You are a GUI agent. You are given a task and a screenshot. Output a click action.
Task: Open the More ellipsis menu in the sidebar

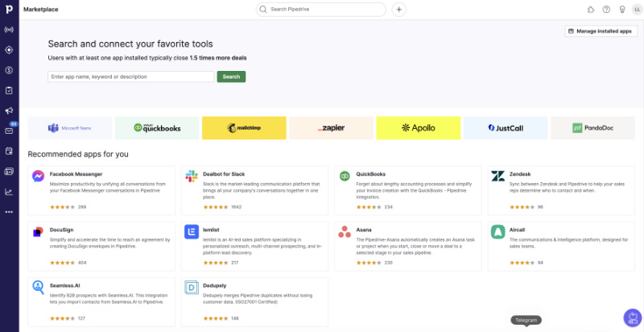9,212
